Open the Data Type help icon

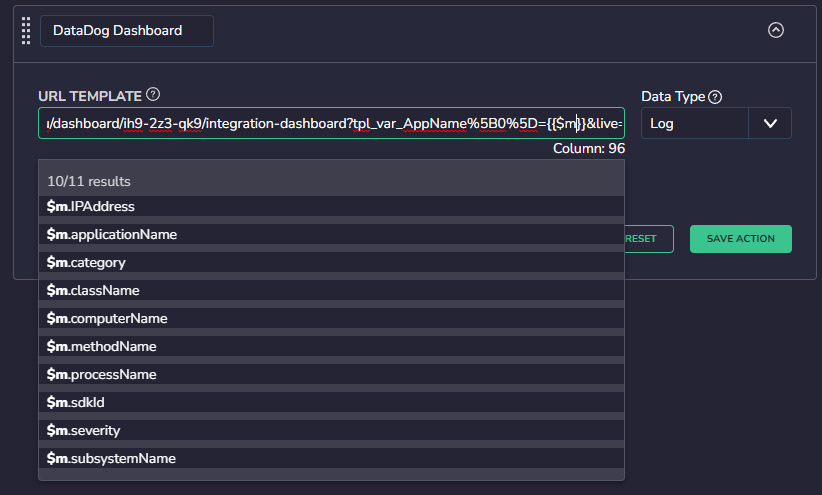click(x=715, y=97)
